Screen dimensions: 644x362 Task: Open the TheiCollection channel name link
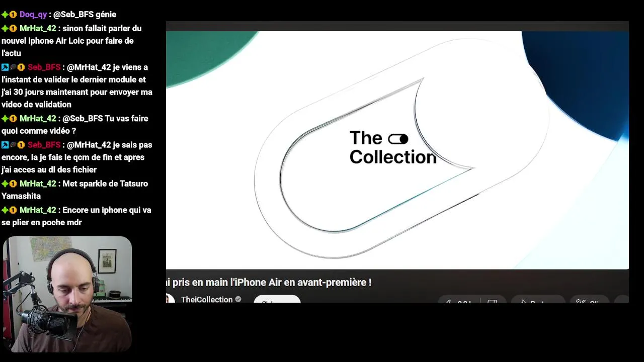pyautogui.click(x=207, y=300)
